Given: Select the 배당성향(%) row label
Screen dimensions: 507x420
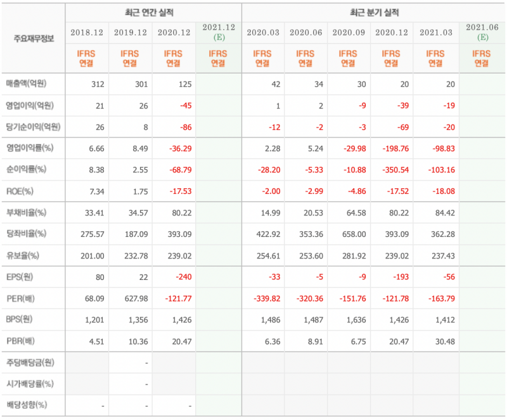Looking at the screenshot, I should pyautogui.click(x=27, y=405).
